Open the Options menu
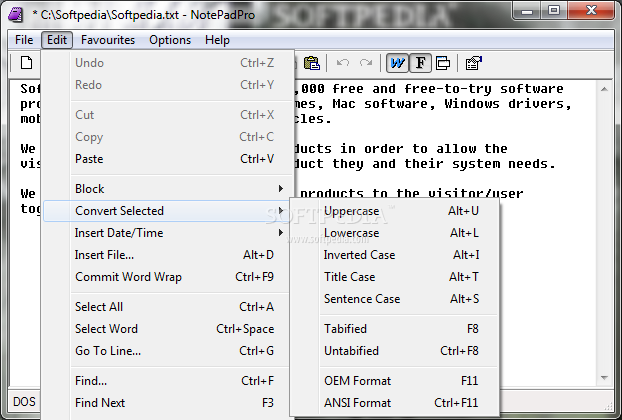The height and width of the screenshot is (420, 622). [x=170, y=40]
